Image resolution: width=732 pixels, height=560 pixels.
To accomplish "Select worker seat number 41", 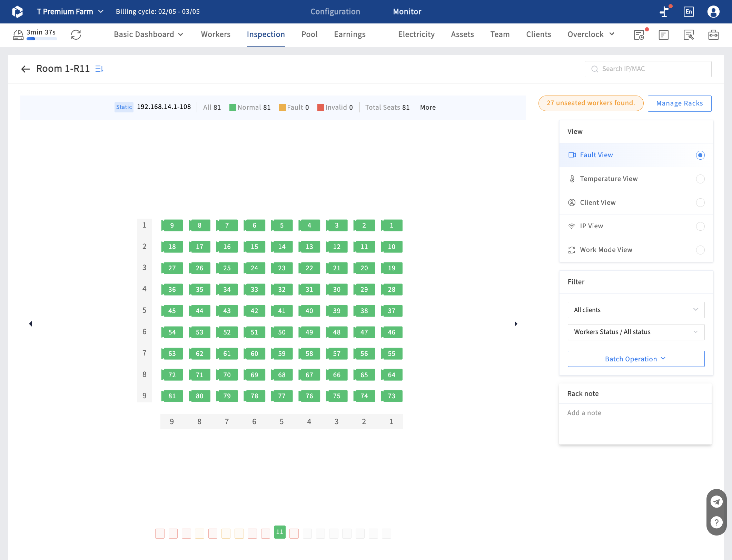I will tap(282, 311).
